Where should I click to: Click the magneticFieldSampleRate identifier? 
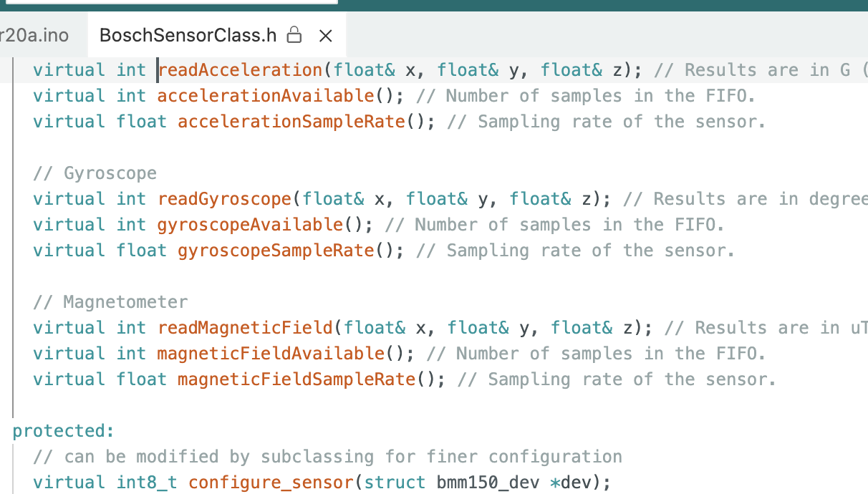pos(296,379)
